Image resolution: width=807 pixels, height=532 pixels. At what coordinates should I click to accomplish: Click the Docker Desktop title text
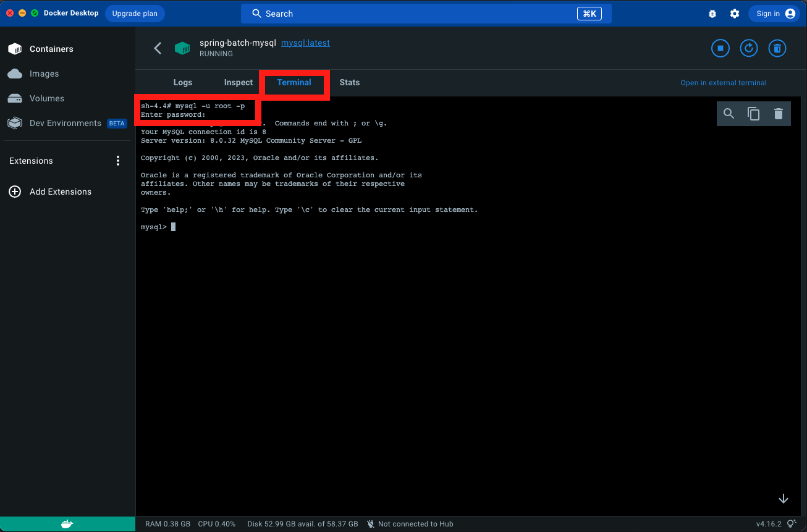[x=71, y=13]
